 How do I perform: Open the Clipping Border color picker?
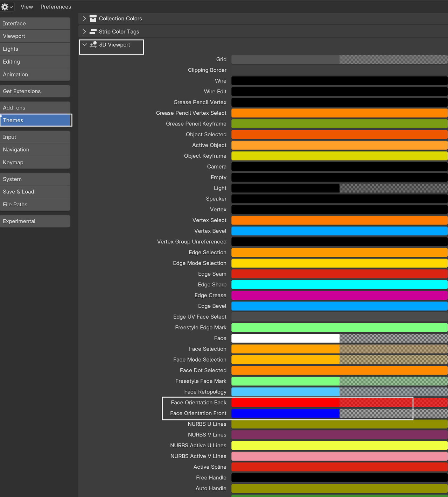pos(339,70)
